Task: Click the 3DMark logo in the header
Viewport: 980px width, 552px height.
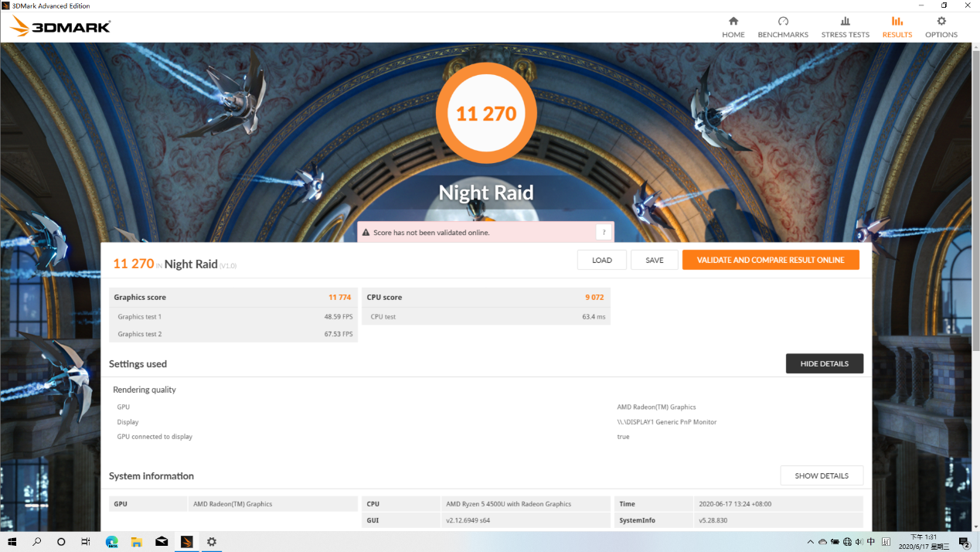Action: (x=60, y=26)
